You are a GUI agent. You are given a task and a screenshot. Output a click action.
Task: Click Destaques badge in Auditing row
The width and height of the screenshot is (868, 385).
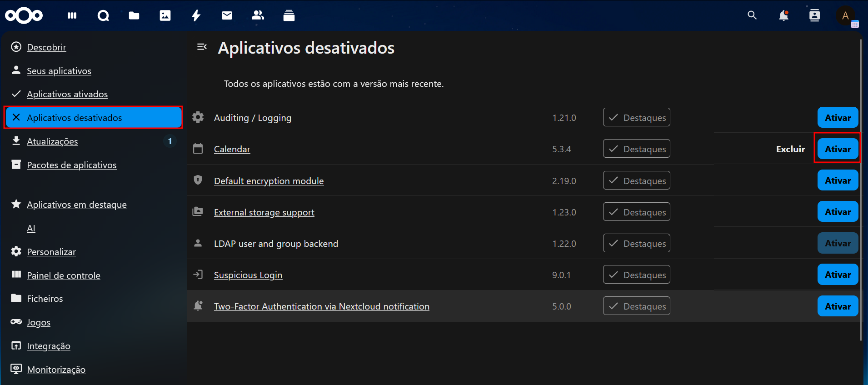click(637, 117)
